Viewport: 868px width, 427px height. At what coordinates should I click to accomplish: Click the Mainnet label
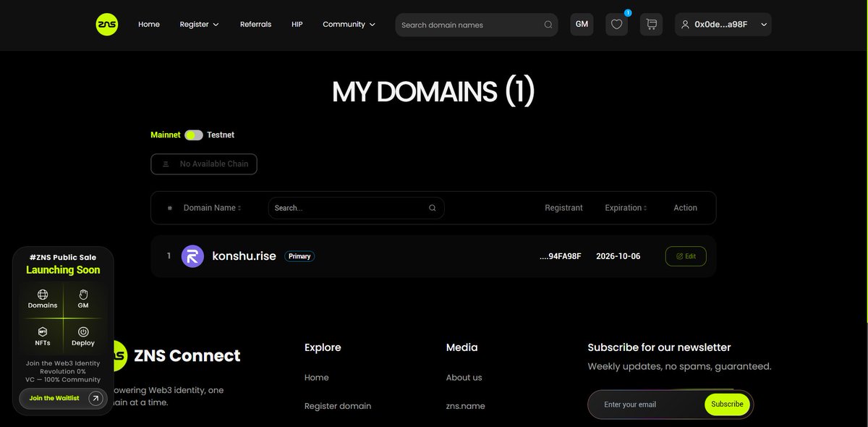pos(166,135)
